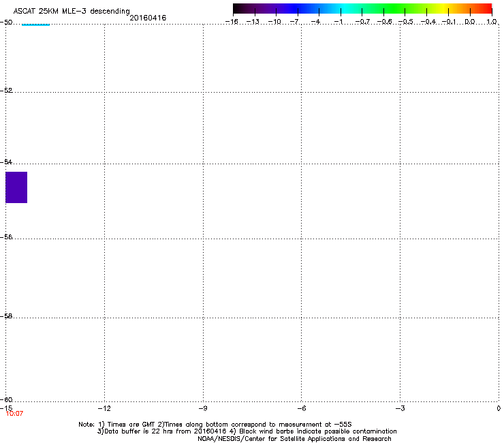Click the 'ASCAT 25KM MLE-3 descending' title
This screenshot has height=443, width=504.
point(72,12)
